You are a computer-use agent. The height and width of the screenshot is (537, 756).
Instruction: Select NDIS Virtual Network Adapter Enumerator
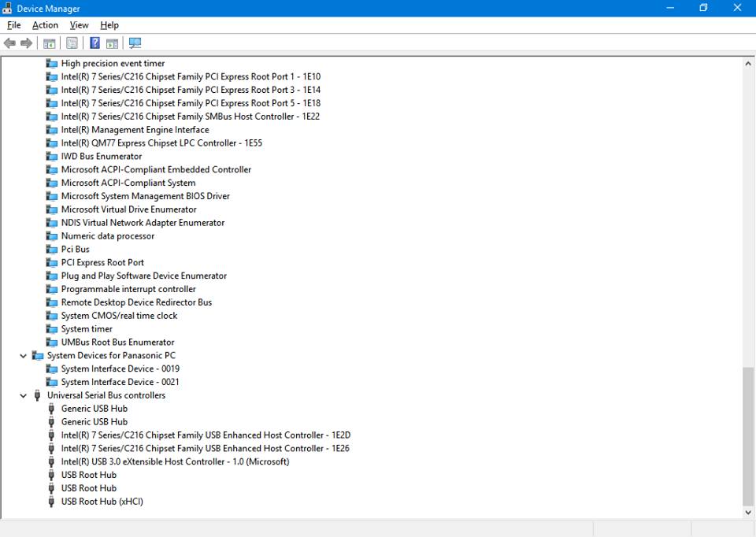tap(143, 223)
